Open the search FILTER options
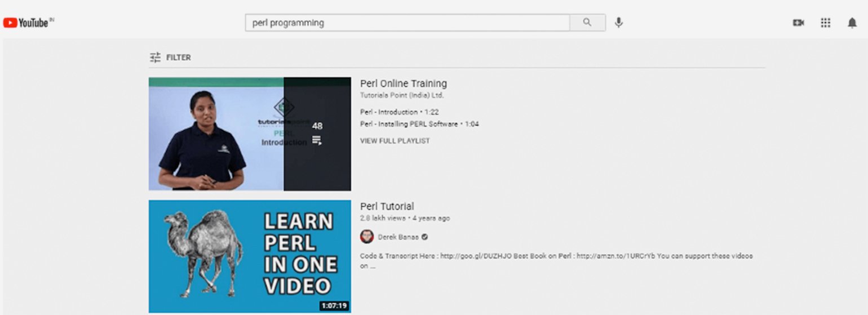Viewport: 868px width, 315px height. [x=170, y=57]
